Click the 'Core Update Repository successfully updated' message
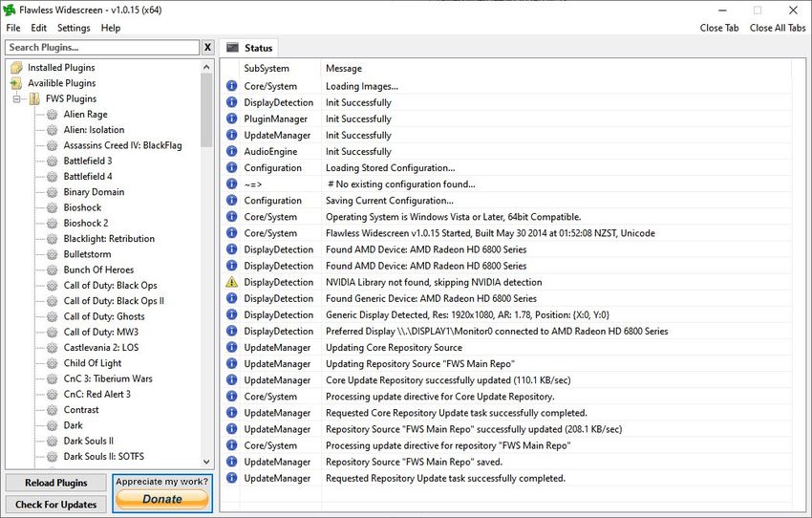812x518 pixels. (x=448, y=379)
